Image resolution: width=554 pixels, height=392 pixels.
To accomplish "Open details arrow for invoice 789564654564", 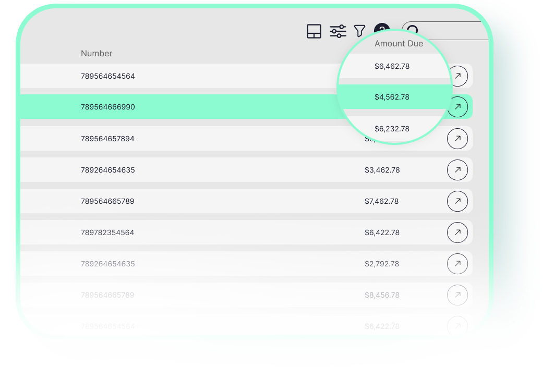I will pyautogui.click(x=457, y=76).
